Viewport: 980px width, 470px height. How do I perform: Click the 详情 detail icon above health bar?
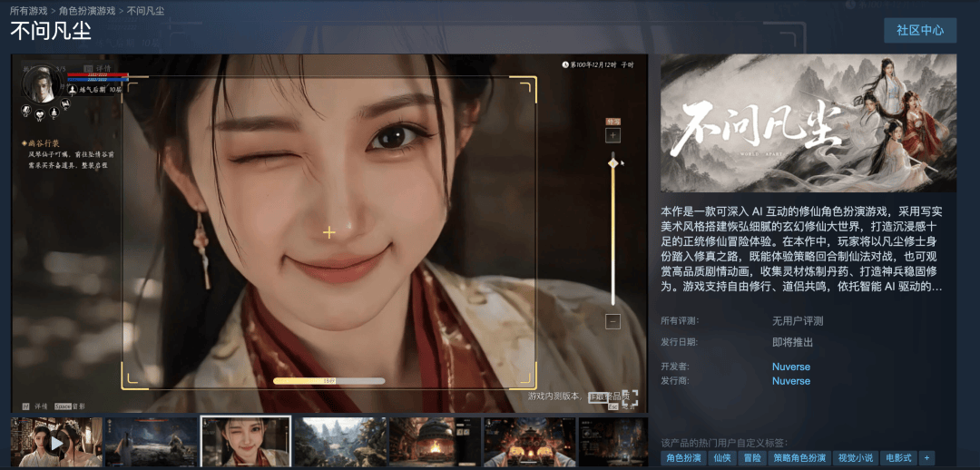click(x=88, y=68)
